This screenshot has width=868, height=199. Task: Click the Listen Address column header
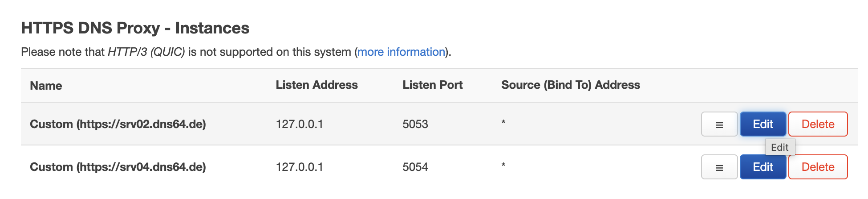pos(316,85)
